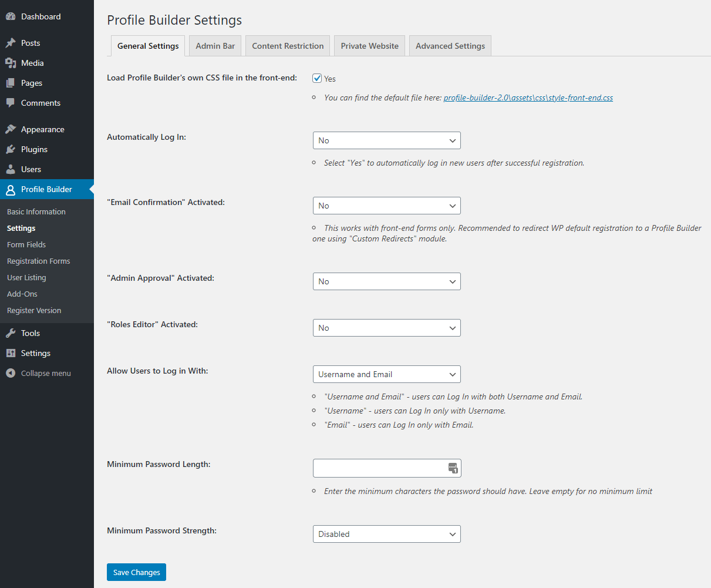
Task: Open the Admin Approval Activated dropdown
Action: (x=387, y=281)
